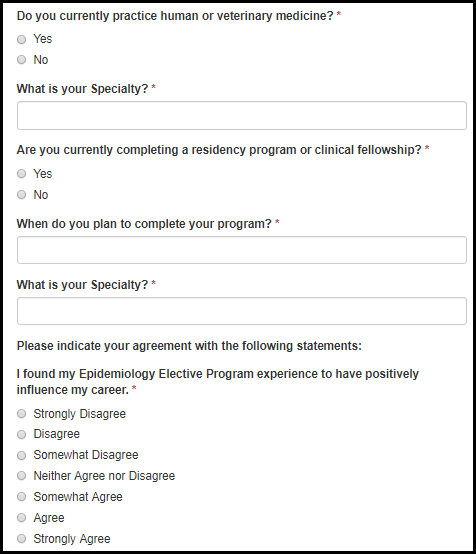
Task: Focus the program completion date text field
Action: pyautogui.click(x=242, y=250)
